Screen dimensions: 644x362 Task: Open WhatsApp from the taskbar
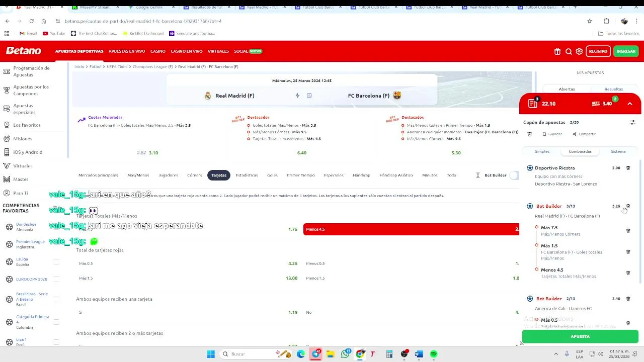pos(345,354)
